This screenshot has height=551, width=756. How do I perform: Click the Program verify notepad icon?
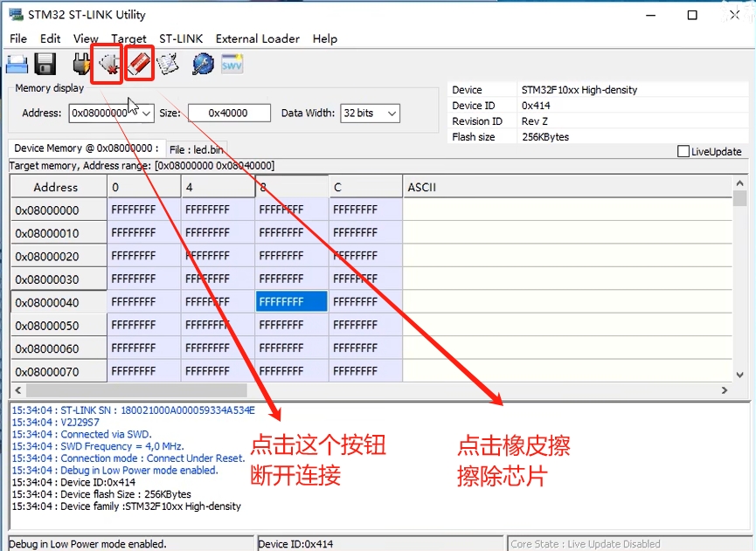point(168,64)
